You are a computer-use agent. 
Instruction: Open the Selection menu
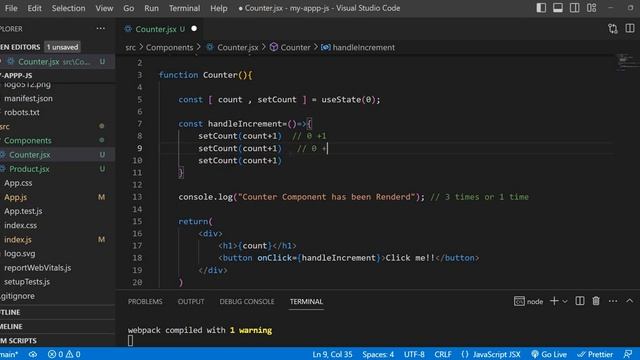[69, 8]
